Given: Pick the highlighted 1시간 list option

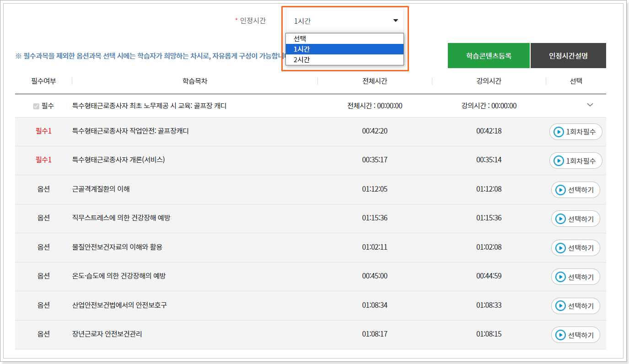Looking at the screenshot, I should point(344,49).
